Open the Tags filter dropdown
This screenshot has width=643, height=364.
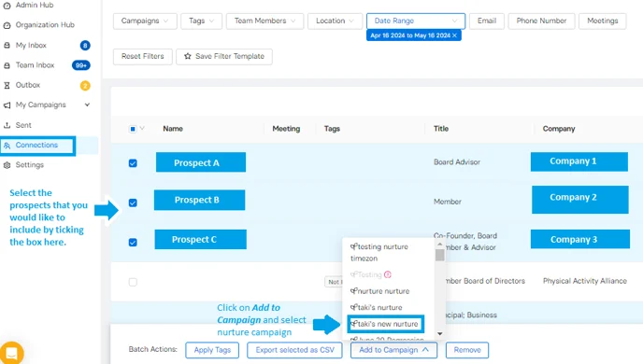[x=201, y=21]
